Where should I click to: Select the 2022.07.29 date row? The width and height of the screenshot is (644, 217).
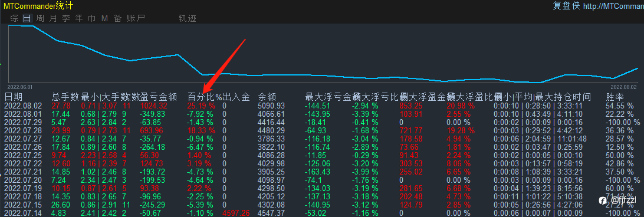point(322,122)
